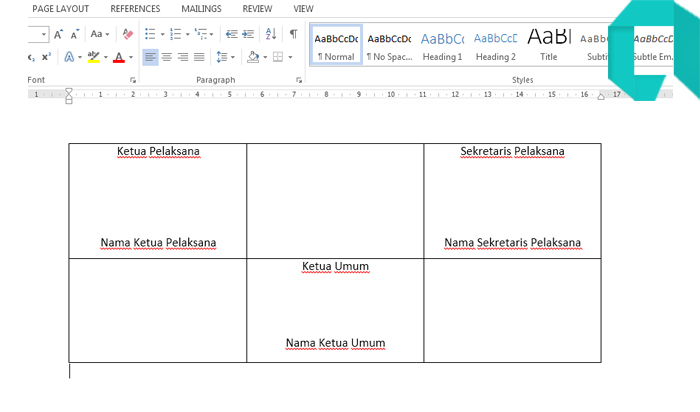Decrease font size with Shrink Font icon
This screenshot has height=412, width=700.
point(75,34)
